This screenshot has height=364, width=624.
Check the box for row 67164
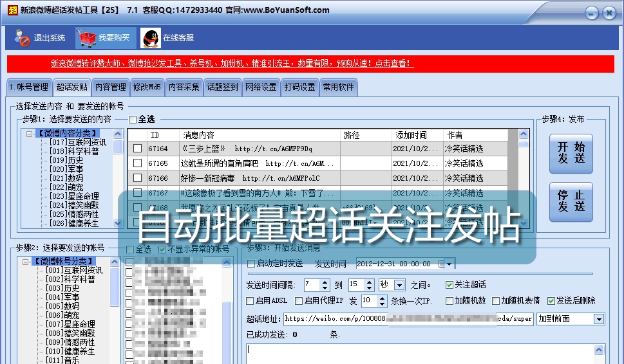coord(138,148)
